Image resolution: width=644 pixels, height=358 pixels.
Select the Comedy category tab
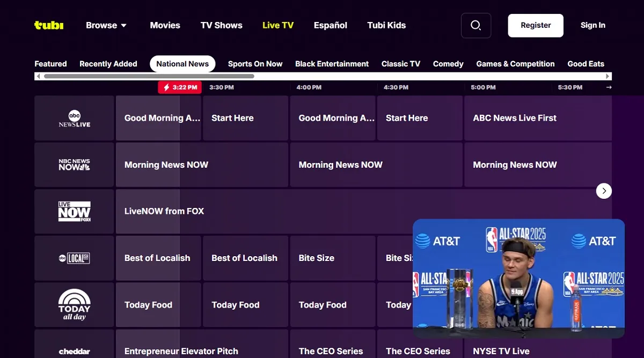click(448, 64)
